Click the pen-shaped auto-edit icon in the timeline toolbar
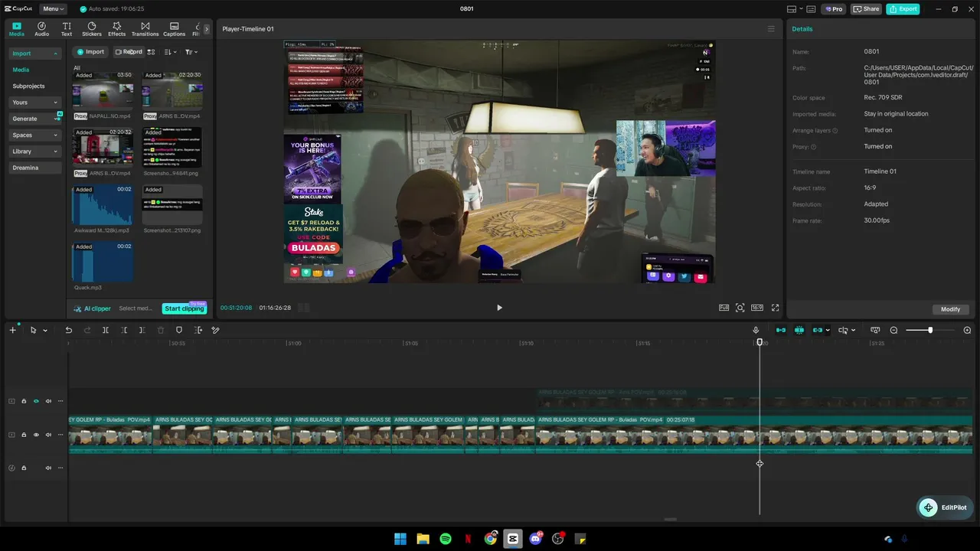The height and width of the screenshot is (551, 980). tap(216, 330)
